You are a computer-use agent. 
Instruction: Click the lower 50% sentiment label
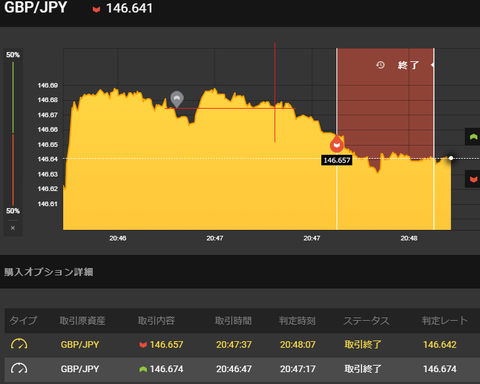(x=13, y=211)
